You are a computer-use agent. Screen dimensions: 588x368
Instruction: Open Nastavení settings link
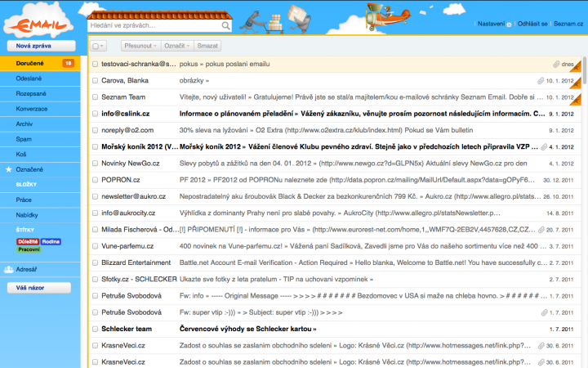coord(491,24)
